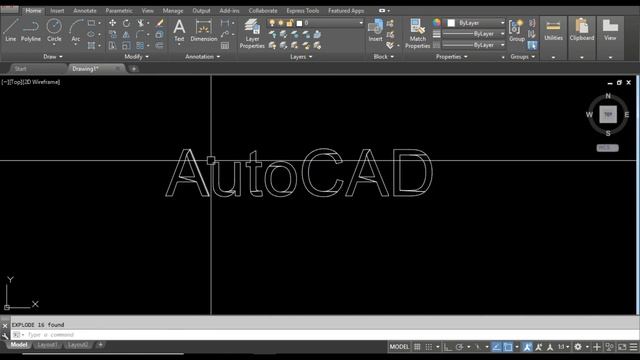Expand the Annotation panel

(x=202, y=57)
